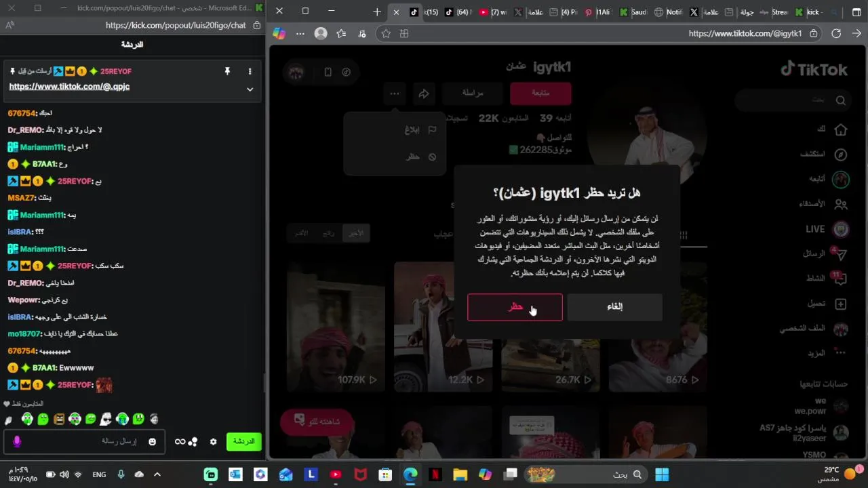Click the followers-only heart indicator
Image resolution: width=868 pixels, height=488 pixels.
coord(6,404)
